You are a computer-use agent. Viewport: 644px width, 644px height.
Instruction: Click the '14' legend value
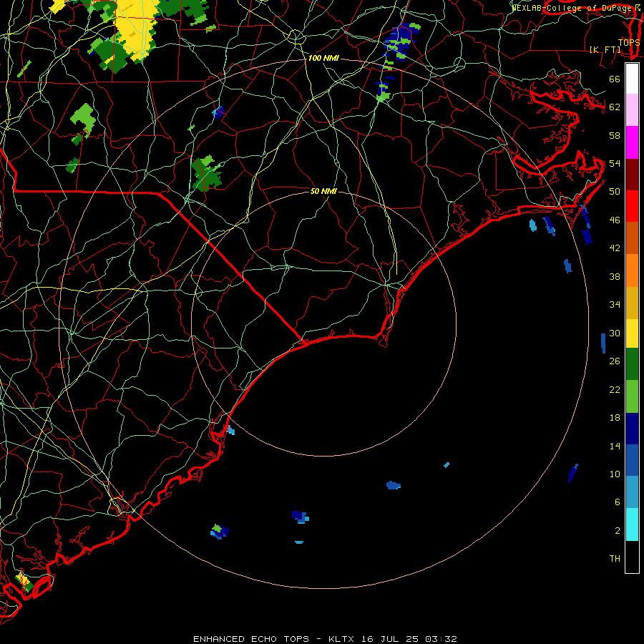[615, 446]
